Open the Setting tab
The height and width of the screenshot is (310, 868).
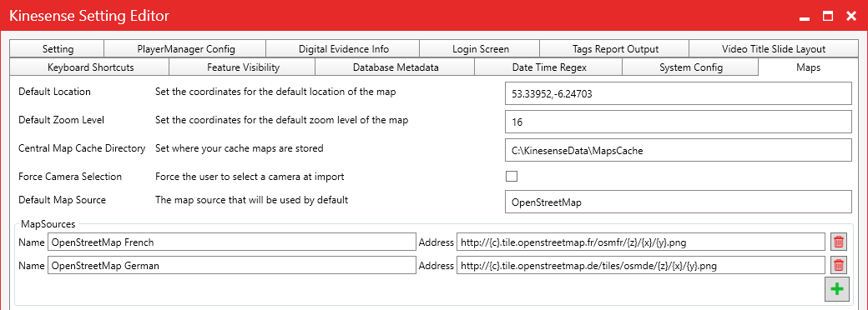click(x=58, y=48)
